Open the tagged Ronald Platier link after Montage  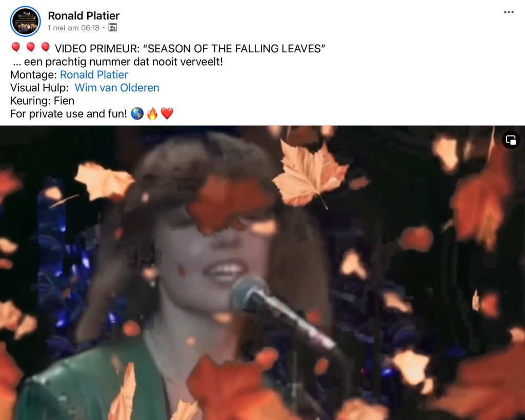click(94, 74)
